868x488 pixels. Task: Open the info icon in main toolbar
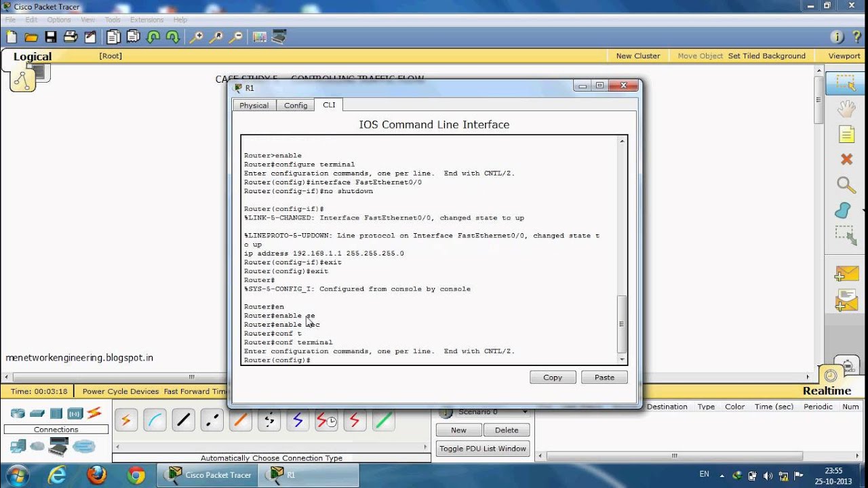click(837, 37)
